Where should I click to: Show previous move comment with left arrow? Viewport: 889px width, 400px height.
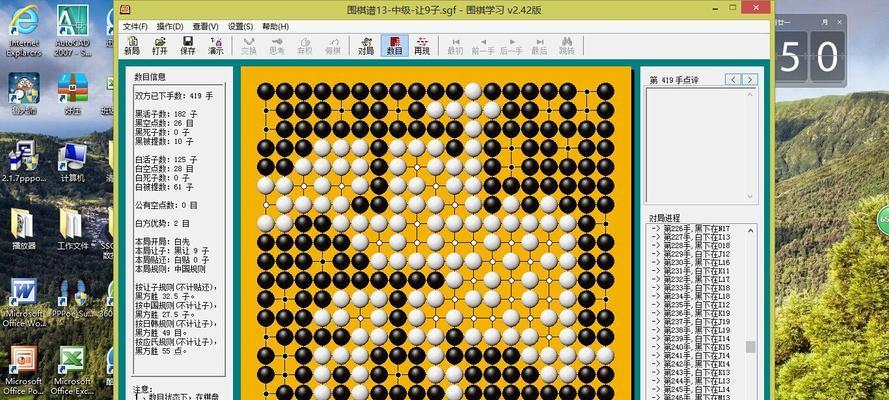(733, 80)
